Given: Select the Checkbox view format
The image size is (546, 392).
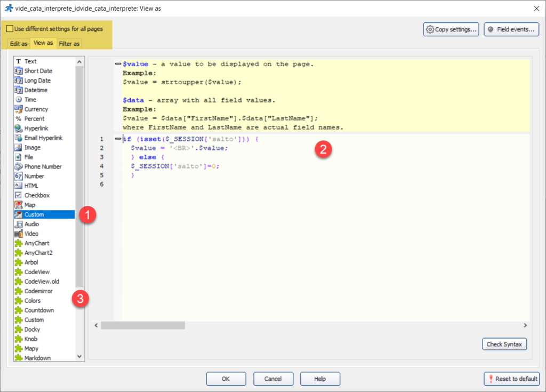Looking at the screenshot, I should coord(37,196).
